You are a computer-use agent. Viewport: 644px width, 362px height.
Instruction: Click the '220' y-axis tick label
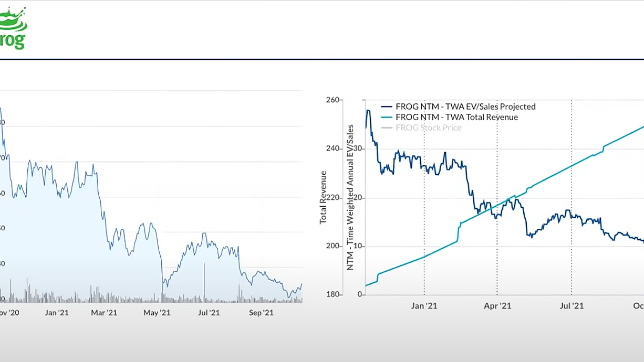click(x=333, y=198)
